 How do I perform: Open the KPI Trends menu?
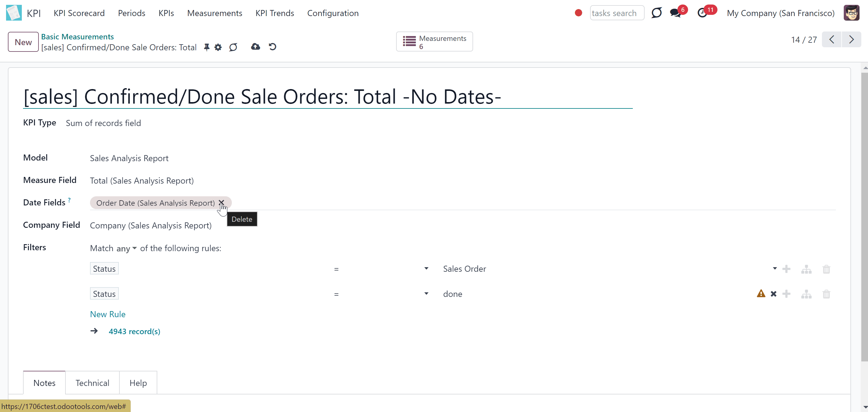coord(275,13)
